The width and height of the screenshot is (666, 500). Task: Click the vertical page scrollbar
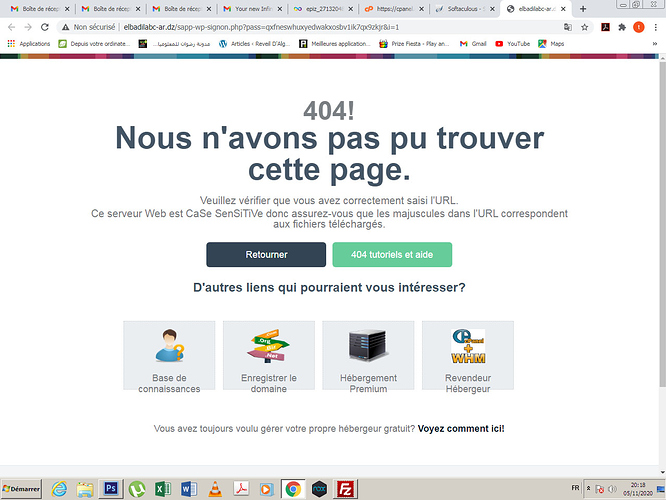tap(662, 224)
